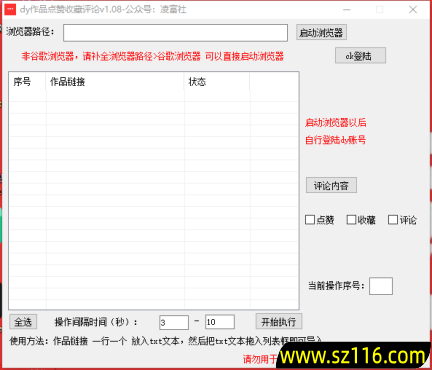Click the 状态 column header
The height and width of the screenshot is (370, 432).
[217, 82]
